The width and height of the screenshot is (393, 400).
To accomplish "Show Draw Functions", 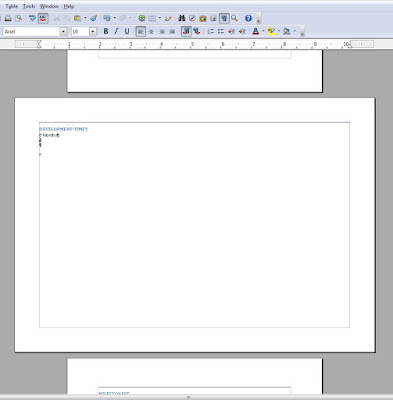I will click(168, 18).
